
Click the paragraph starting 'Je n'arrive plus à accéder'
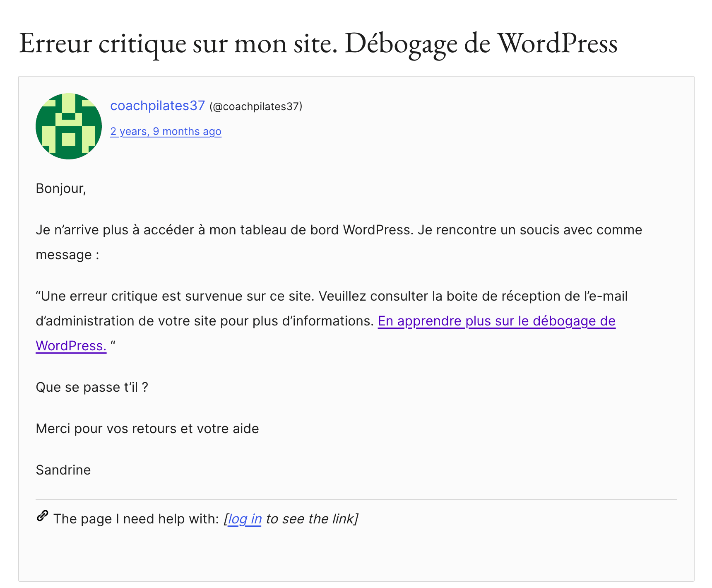[339, 242]
